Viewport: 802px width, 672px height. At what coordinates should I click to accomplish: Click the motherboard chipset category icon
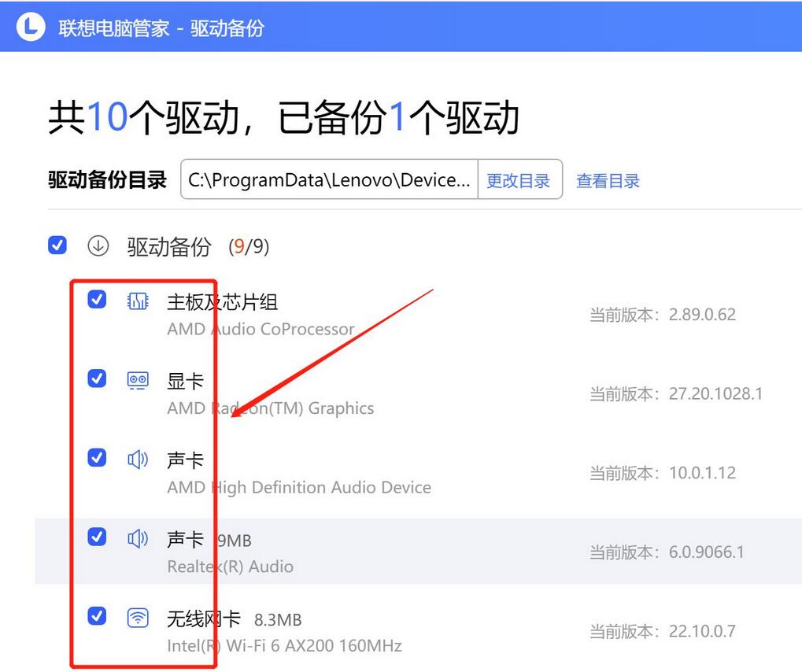click(x=138, y=301)
